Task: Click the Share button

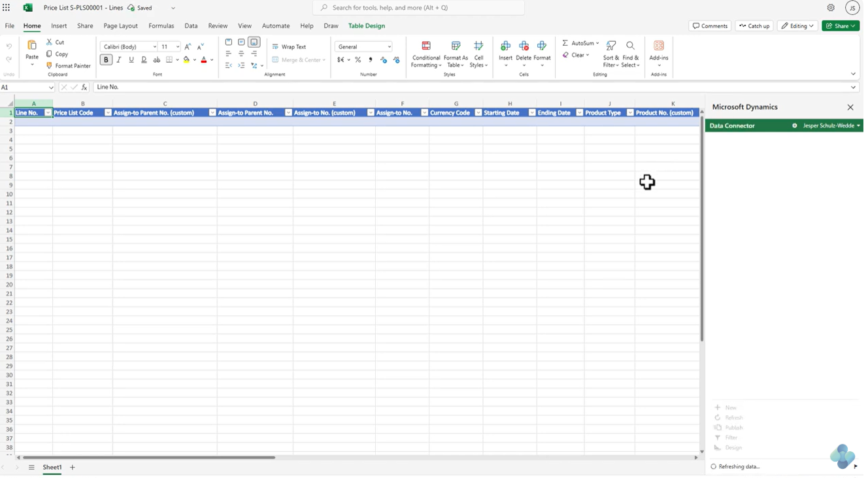Action: click(x=841, y=26)
